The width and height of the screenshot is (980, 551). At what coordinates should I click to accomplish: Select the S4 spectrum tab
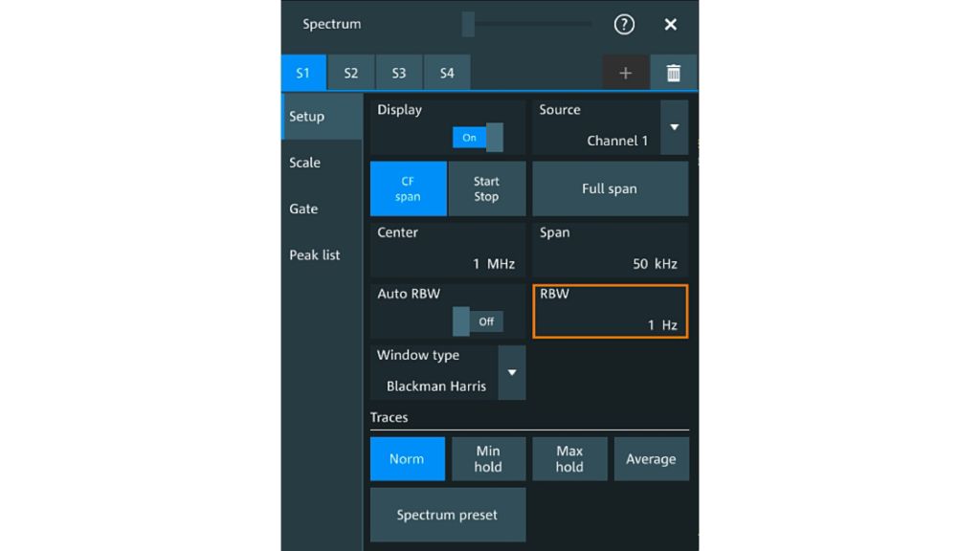click(x=446, y=72)
